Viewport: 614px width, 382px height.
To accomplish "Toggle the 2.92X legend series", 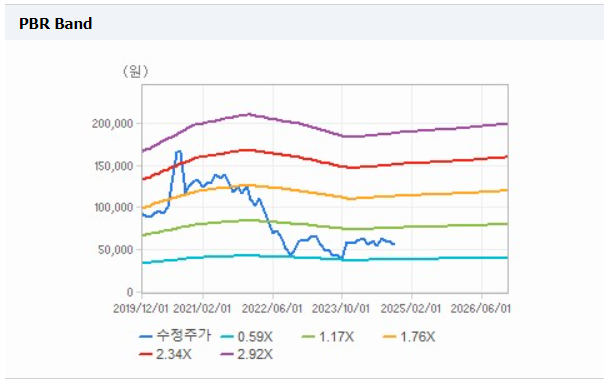I will (x=247, y=354).
